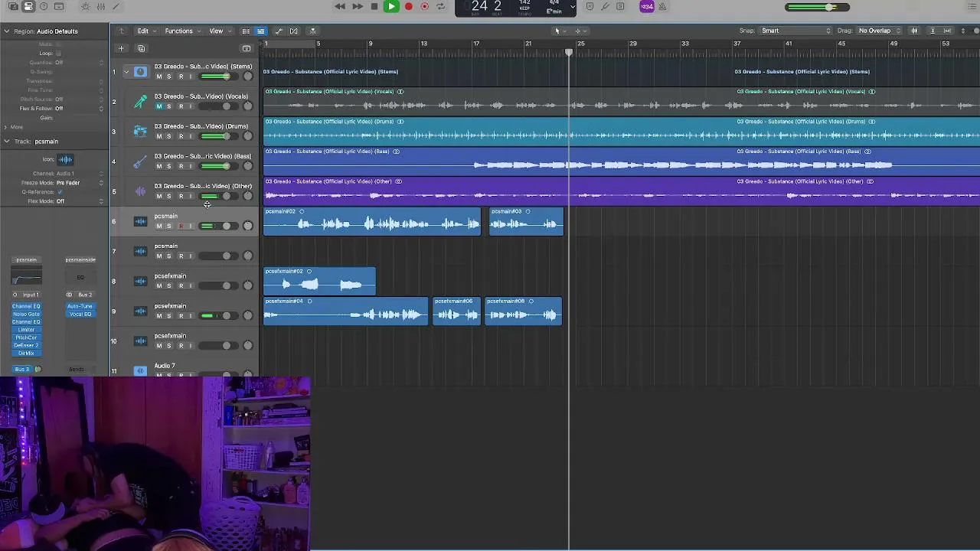
Task: Open the Auto-Tune plugin slot
Action: pyautogui.click(x=80, y=307)
